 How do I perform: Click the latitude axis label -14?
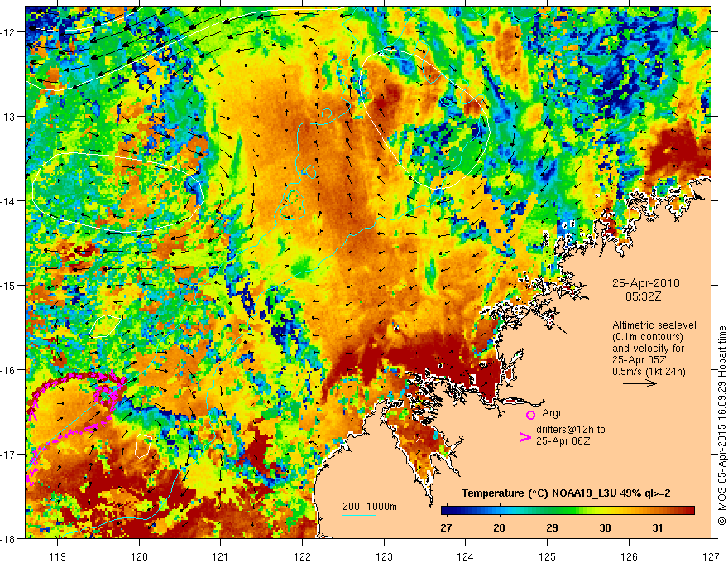click(x=9, y=201)
